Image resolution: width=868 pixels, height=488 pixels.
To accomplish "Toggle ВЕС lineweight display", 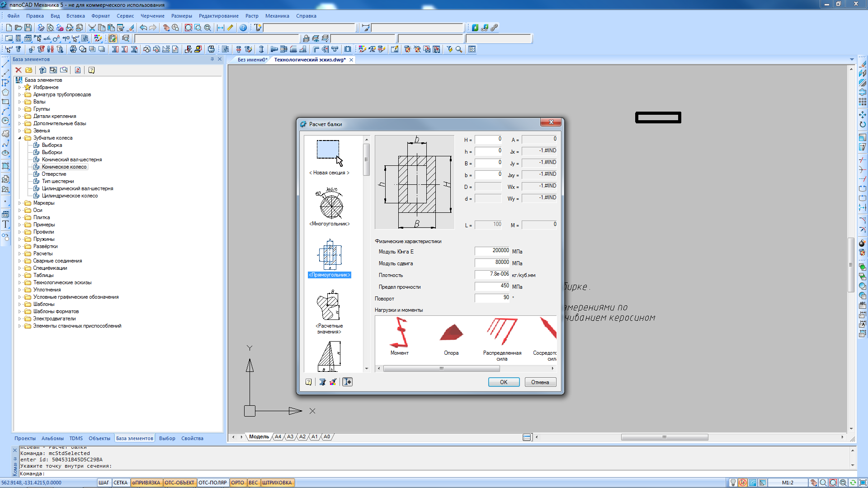I will coord(253,483).
